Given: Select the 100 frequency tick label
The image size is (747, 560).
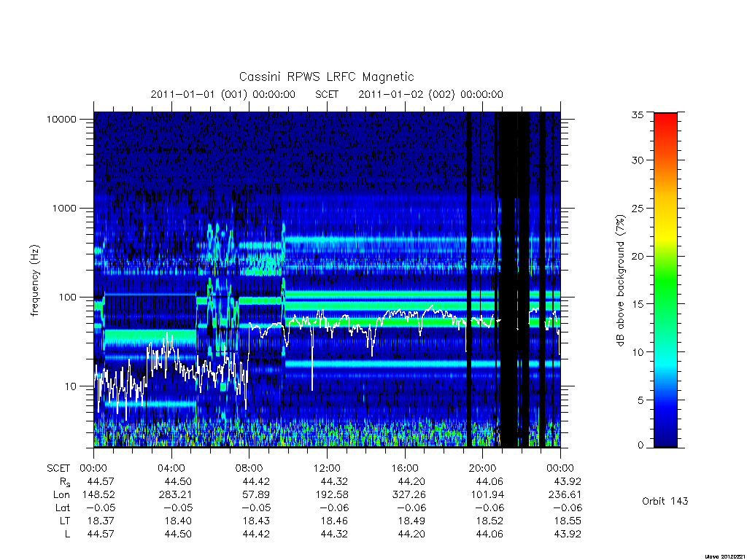Looking at the screenshot, I should [x=67, y=297].
